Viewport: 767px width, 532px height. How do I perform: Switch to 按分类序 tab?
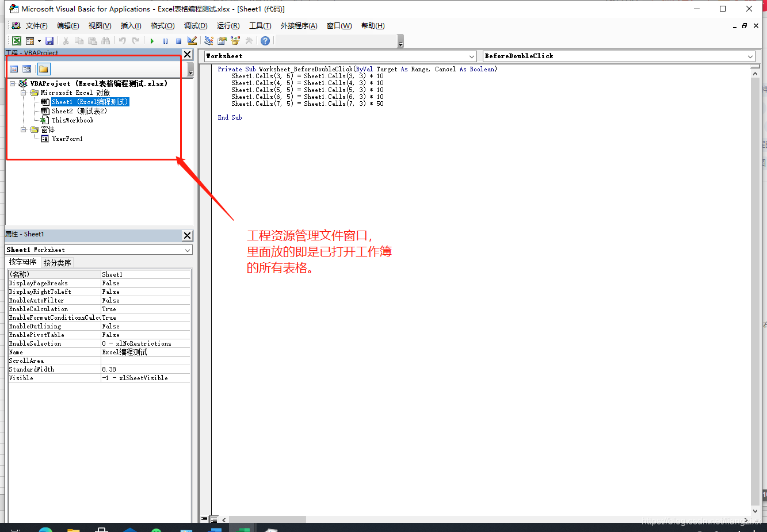tap(57, 263)
